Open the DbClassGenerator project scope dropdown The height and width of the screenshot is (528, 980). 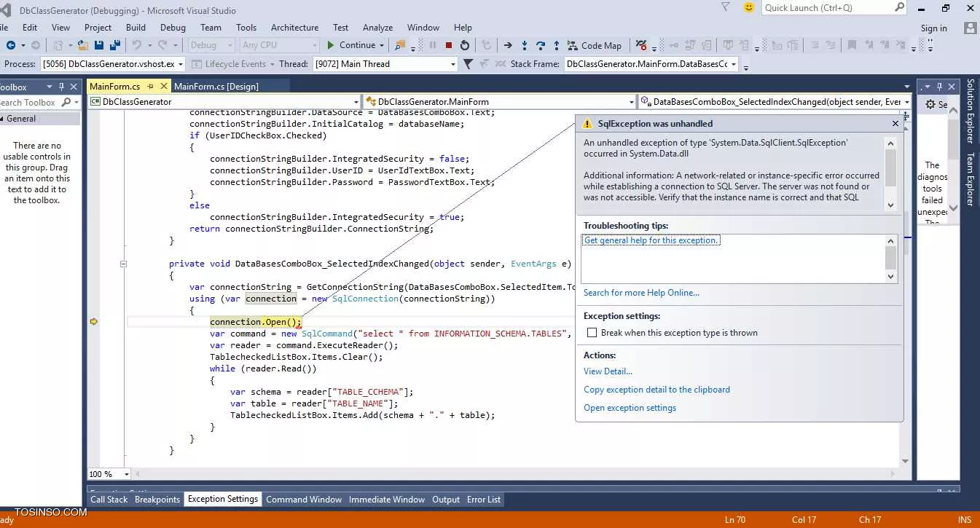(356, 102)
